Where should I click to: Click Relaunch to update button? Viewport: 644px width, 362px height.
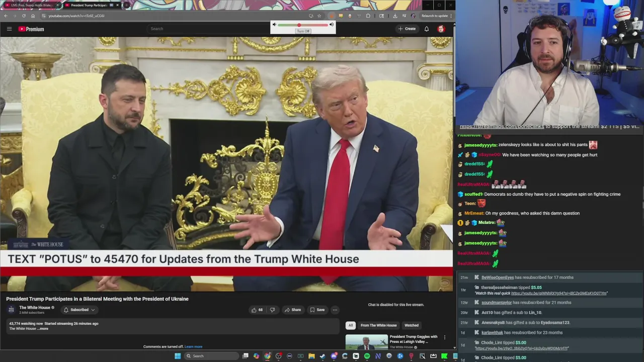coord(435,16)
